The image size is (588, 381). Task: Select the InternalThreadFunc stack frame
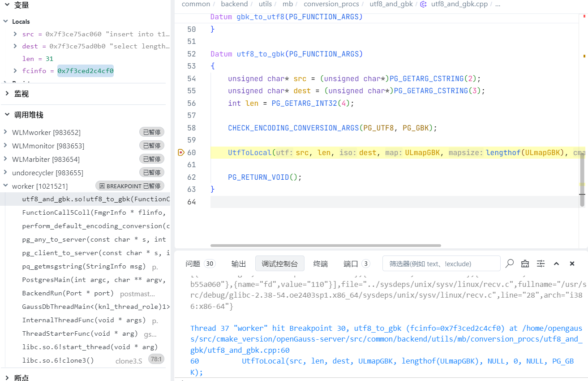tap(85, 320)
